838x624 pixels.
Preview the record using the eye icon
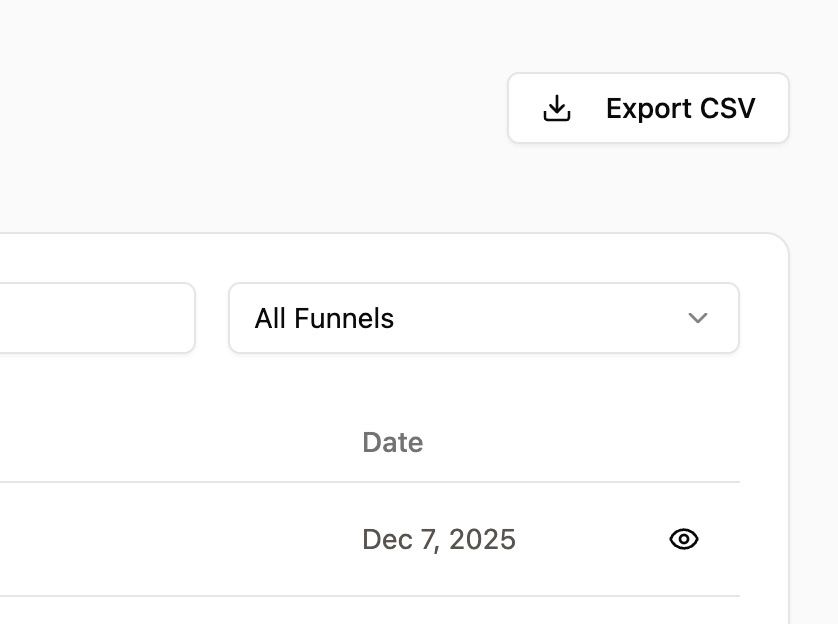coord(684,539)
